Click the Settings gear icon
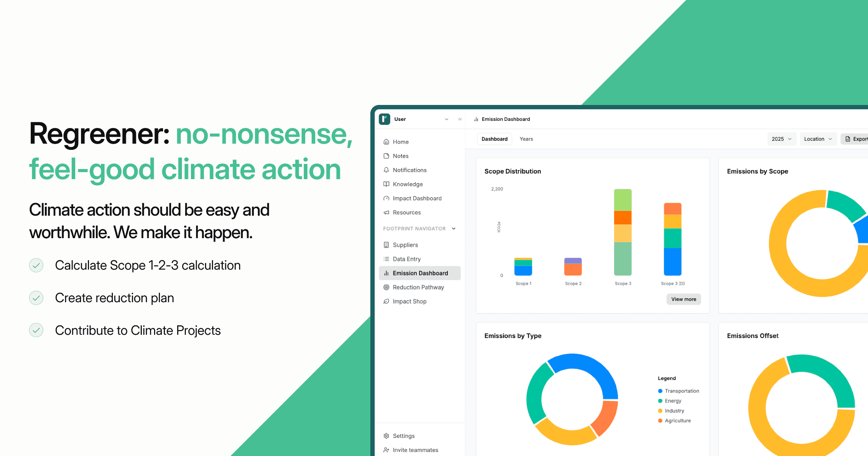This screenshot has height=456, width=868. [x=386, y=436]
